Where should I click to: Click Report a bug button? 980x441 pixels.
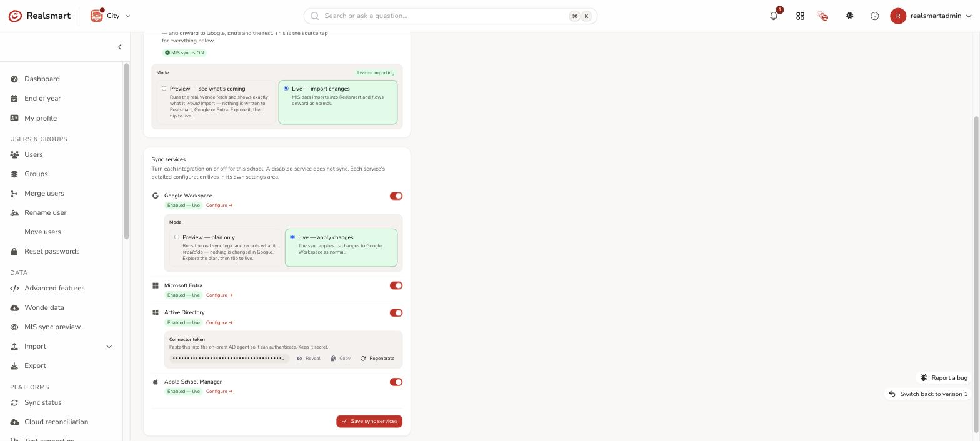pos(944,377)
